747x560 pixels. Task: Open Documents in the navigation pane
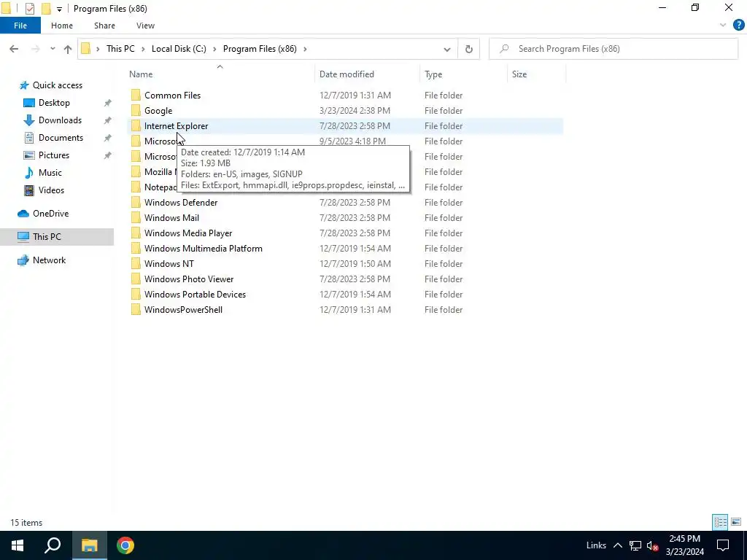click(61, 138)
